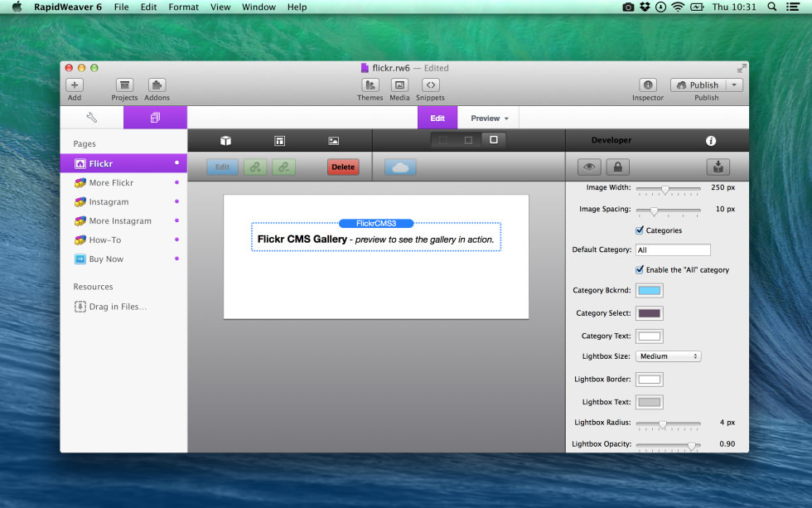
Task: Open the Lightbox Text color swatch
Action: (x=650, y=403)
